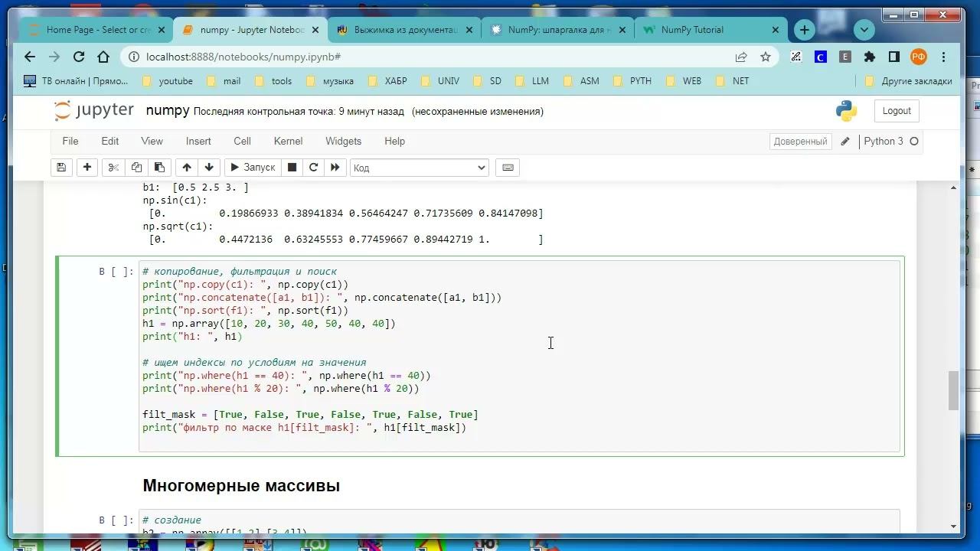Toggle browser side panel icon
This screenshot has height=551, width=980.
coord(893,57)
